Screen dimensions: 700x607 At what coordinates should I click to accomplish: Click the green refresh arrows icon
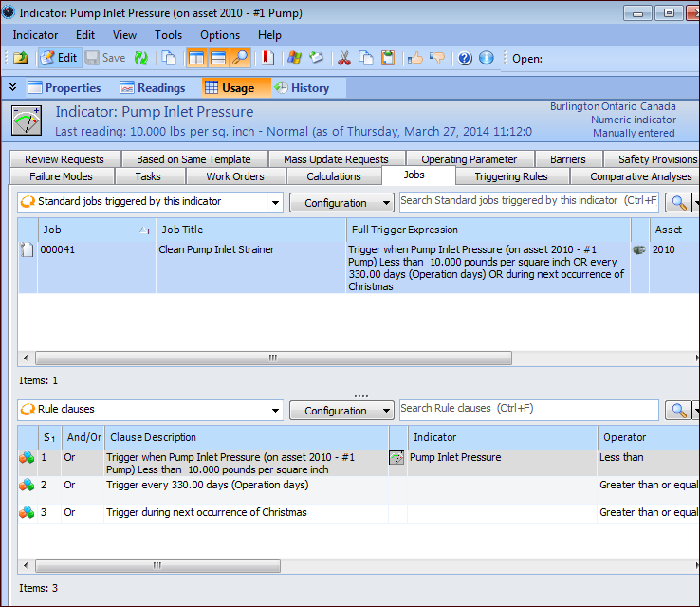click(x=141, y=58)
